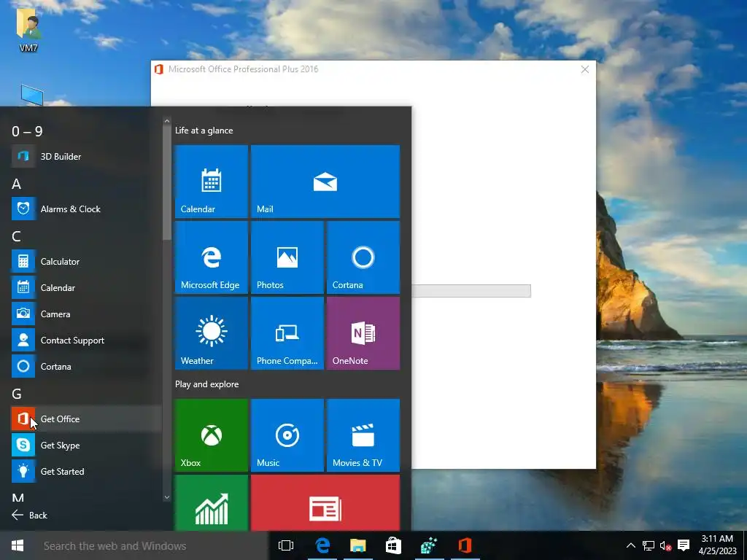Click the 'Play and explore' group title

[x=206, y=384]
